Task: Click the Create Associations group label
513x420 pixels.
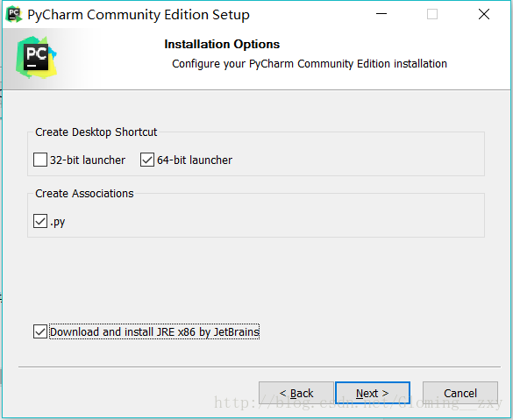Action: [84, 194]
